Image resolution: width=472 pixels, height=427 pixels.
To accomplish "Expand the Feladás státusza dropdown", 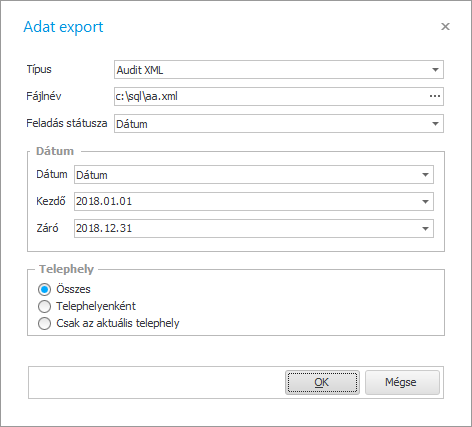I will (x=435, y=124).
